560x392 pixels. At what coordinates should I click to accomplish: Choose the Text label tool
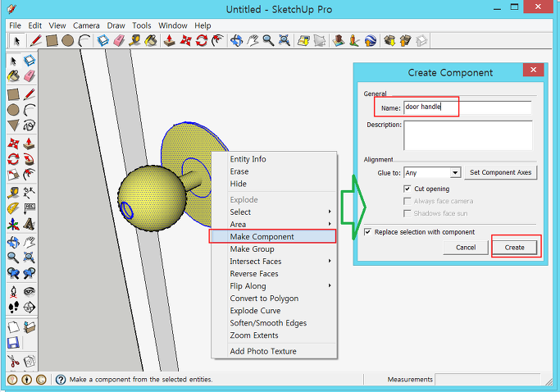click(30, 208)
